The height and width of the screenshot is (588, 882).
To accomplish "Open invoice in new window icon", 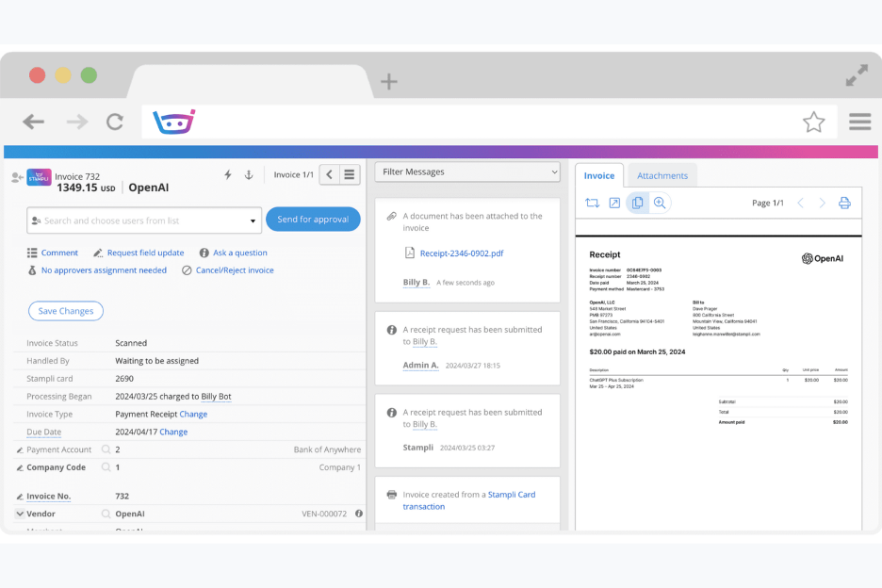I will (x=614, y=204).
